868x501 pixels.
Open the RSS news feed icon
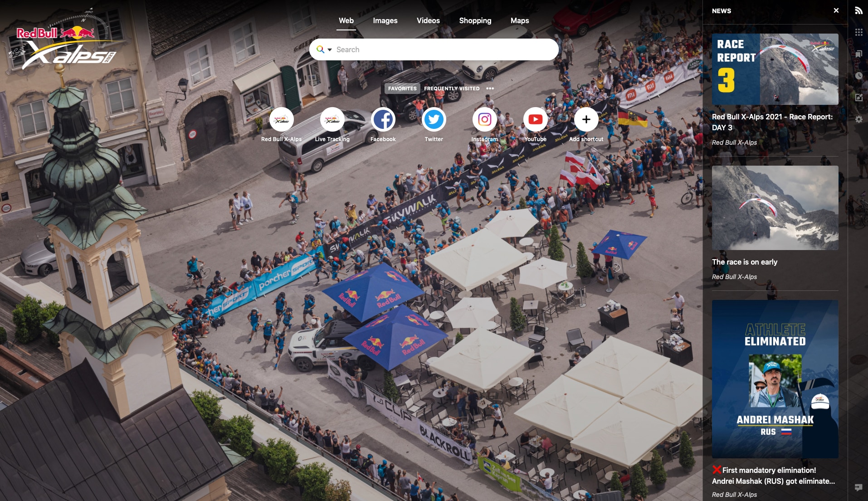pyautogui.click(x=858, y=10)
